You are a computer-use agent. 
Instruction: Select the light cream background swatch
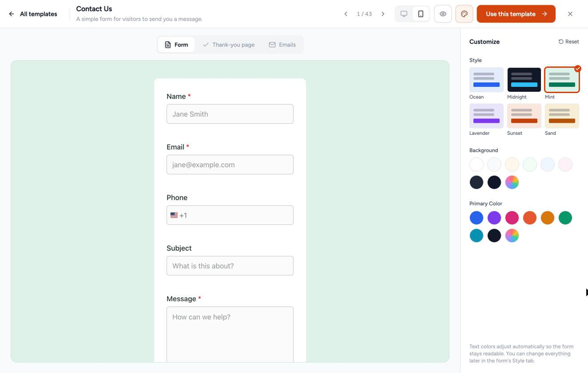(512, 165)
